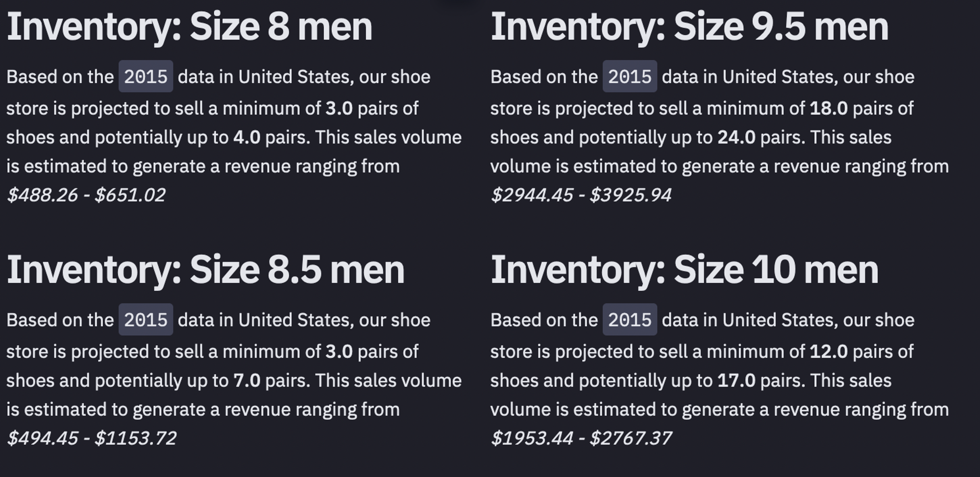980x477 pixels.
Task: Click the bold 4.0 maximum pairs value
Action: [247, 137]
